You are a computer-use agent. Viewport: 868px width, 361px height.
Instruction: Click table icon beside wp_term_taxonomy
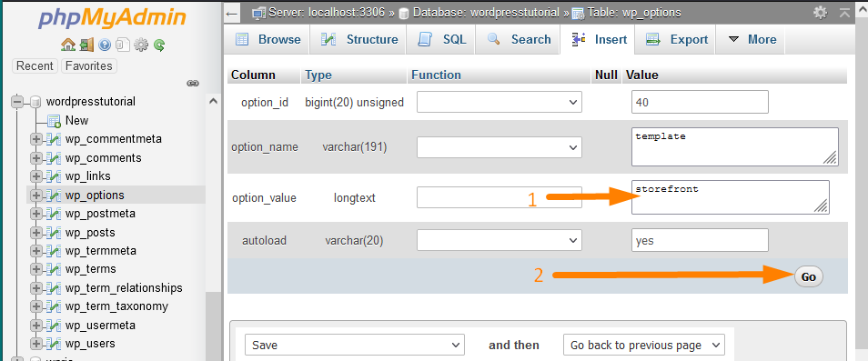(x=54, y=306)
